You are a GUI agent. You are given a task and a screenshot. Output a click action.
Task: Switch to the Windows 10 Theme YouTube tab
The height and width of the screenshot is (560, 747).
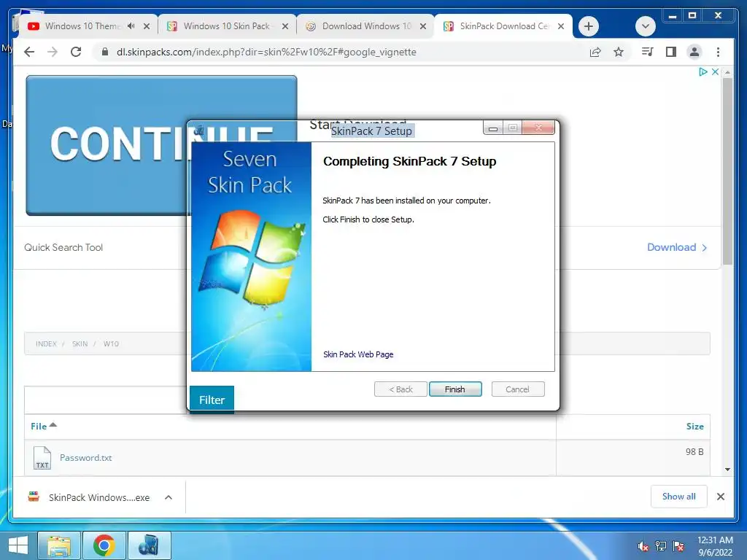point(83,26)
